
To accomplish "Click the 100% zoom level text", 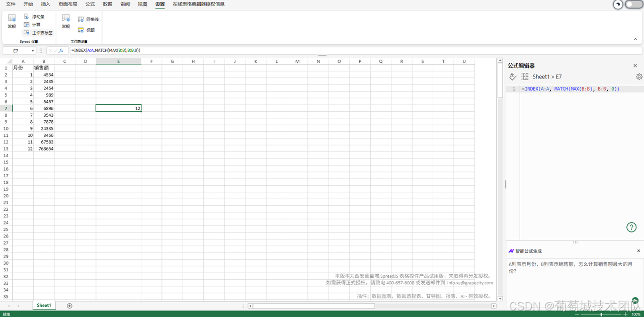I will pyautogui.click(x=636, y=314).
